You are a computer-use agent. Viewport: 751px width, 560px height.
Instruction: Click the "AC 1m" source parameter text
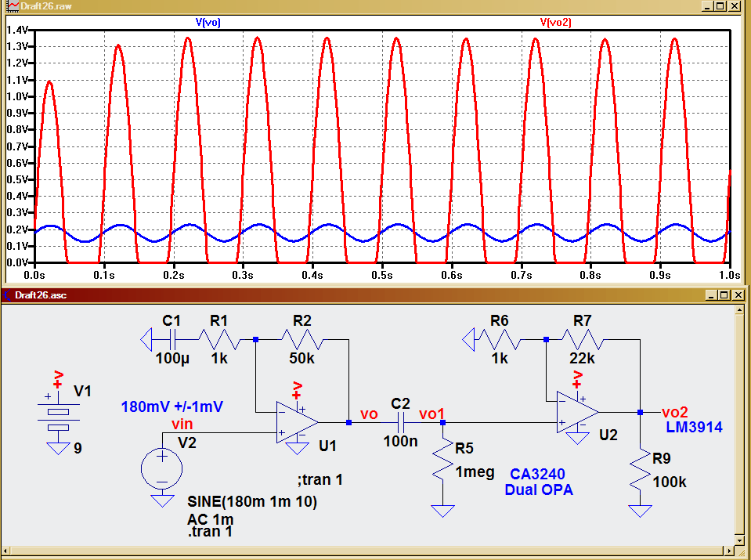[x=210, y=519]
